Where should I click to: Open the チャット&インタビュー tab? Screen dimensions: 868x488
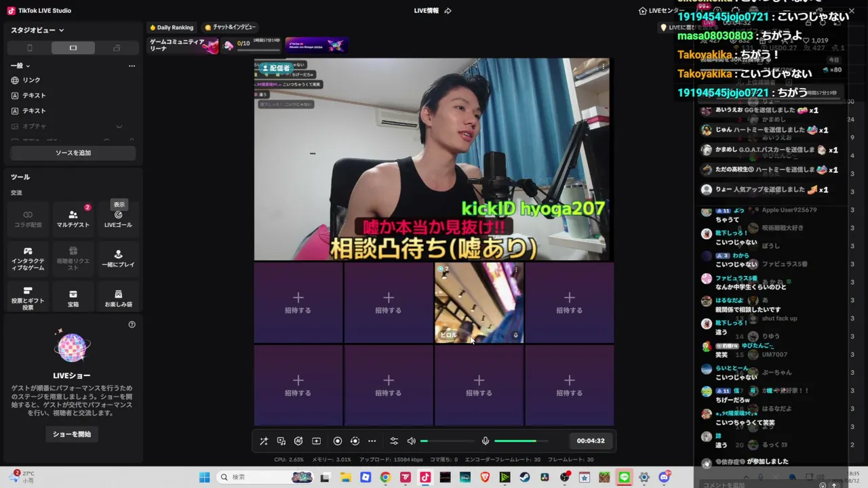point(230,28)
